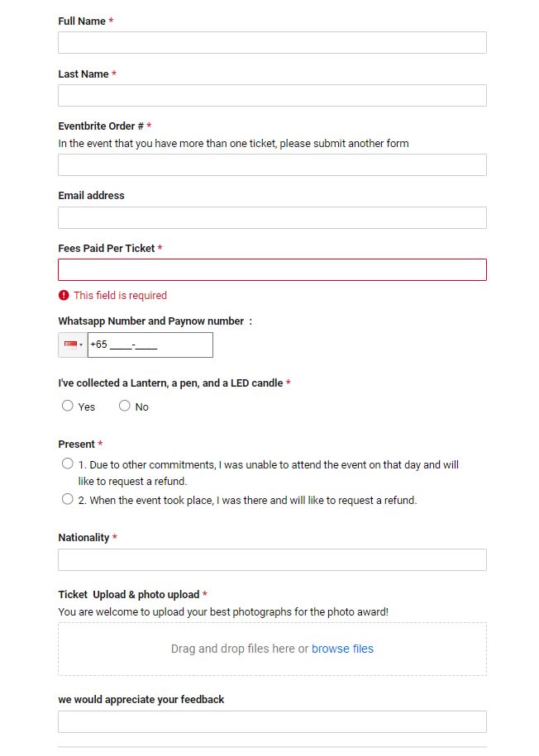Screen dimensions: 539x756
Task: Click the 'This field is required' message
Action: (x=120, y=295)
